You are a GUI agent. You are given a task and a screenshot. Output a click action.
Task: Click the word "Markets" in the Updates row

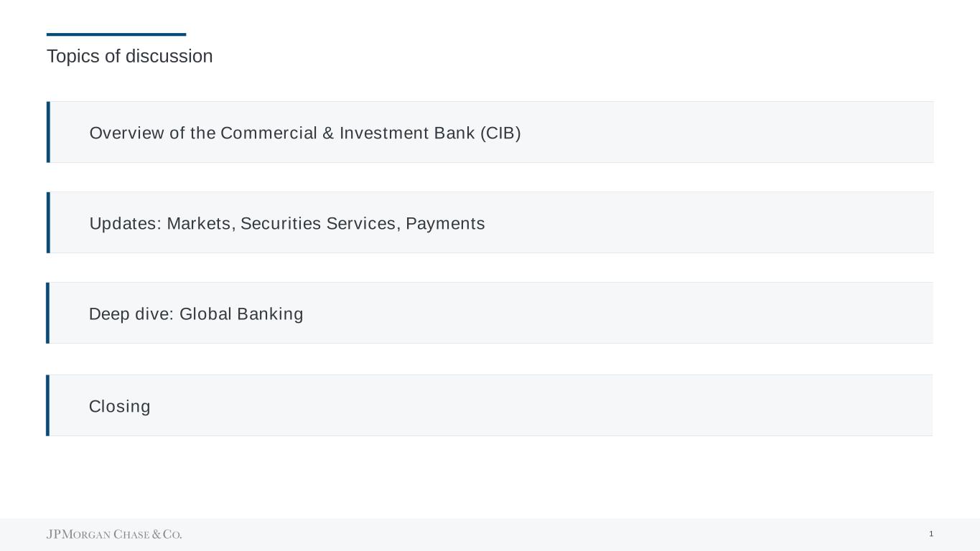(200, 224)
